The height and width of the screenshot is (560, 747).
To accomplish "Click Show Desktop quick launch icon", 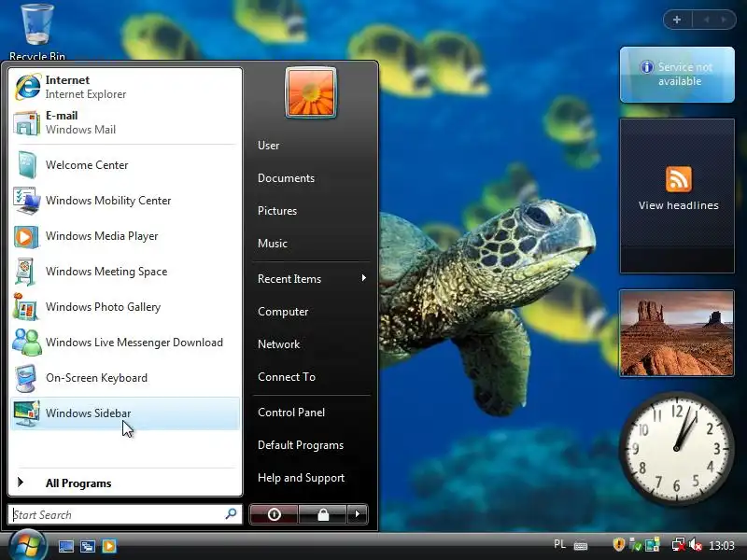I will [x=65, y=546].
